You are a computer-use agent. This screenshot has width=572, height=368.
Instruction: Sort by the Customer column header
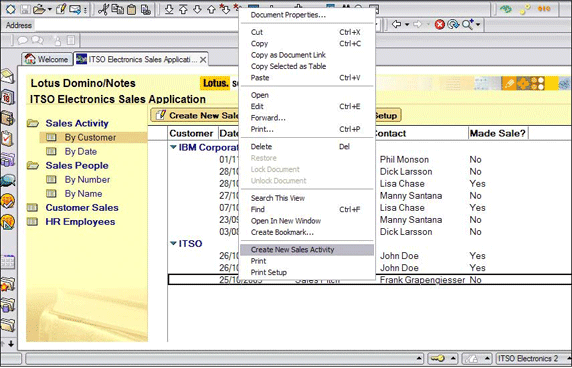point(191,133)
